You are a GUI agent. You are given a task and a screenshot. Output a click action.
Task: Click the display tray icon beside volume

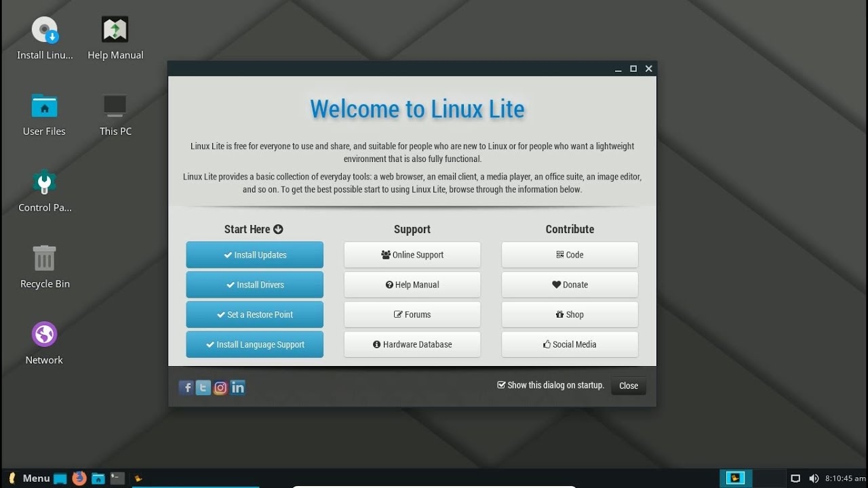[796, 479]
